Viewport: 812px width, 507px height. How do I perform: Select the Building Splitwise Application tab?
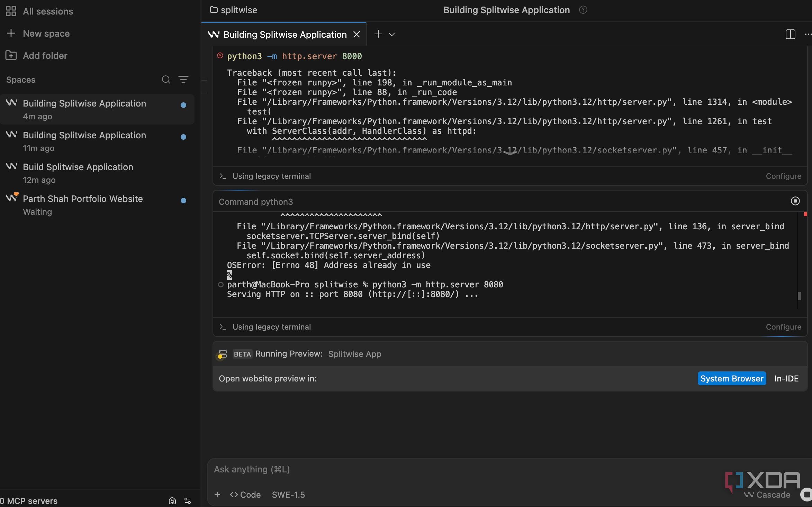284,34
